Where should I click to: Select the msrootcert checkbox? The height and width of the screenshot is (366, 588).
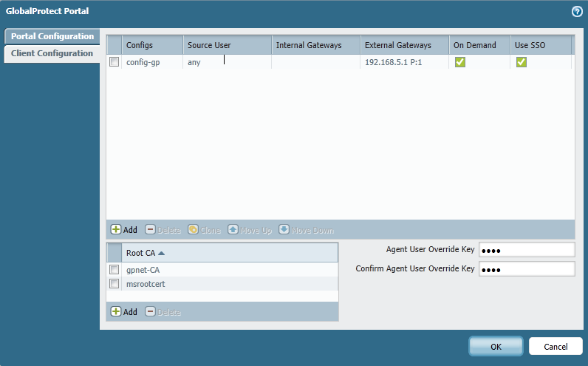[114, 283]
